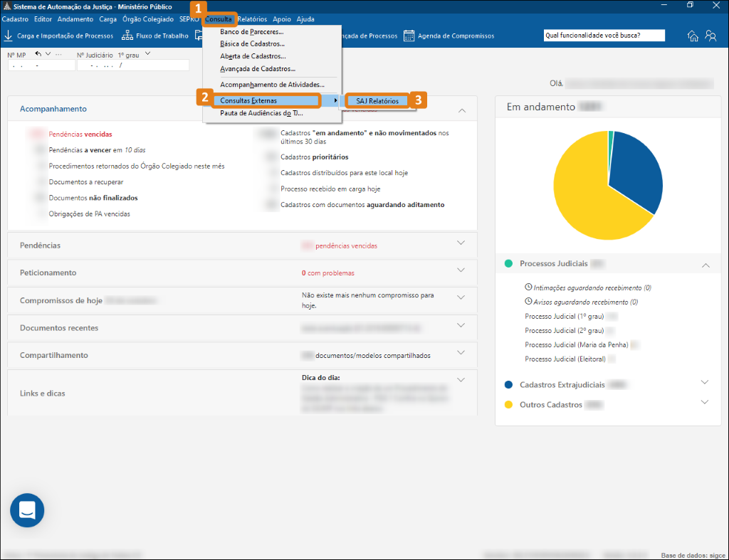Collapse the Processos Judiciais list
This screenshot has width=729, height=560.
706,265
